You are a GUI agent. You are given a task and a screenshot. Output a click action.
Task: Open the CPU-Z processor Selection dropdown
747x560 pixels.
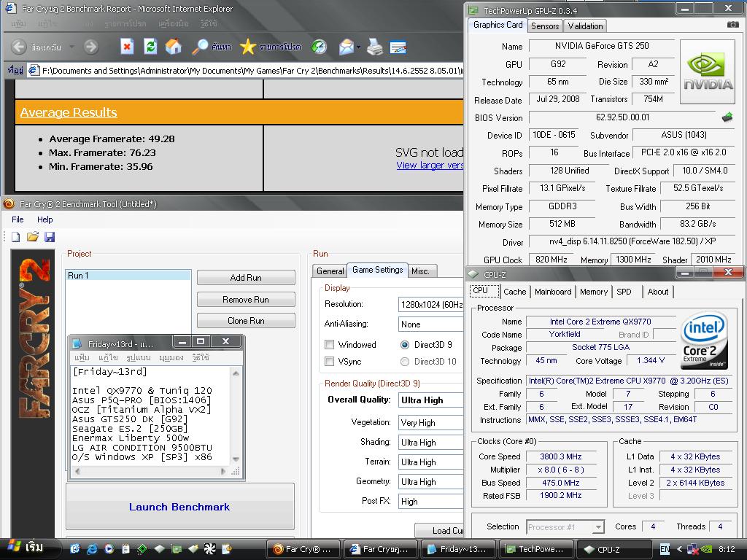[565, 527]
